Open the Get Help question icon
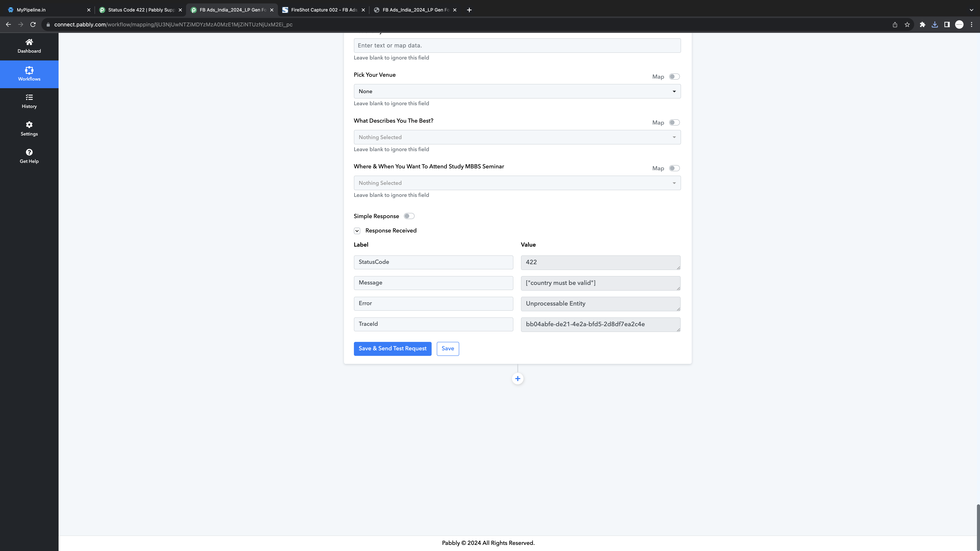The width and height of the screenshot is (980, 551). pos(29,152)
